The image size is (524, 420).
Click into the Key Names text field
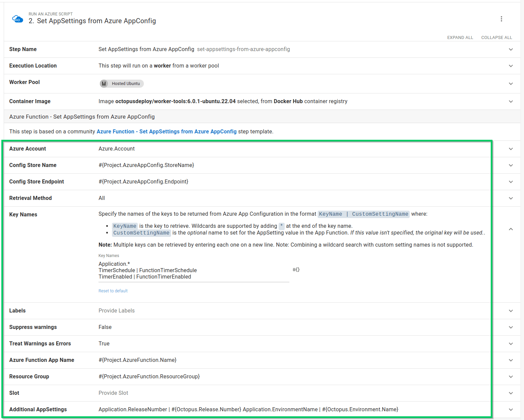pyautogui.click(x=194, y=270)
